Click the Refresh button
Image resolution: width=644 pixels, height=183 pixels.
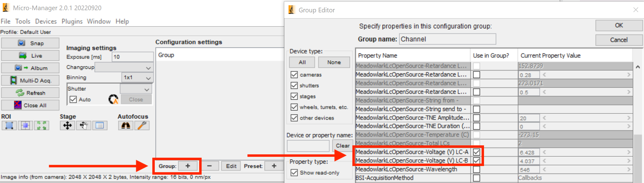pyautogui.click(x=30, y=93)
